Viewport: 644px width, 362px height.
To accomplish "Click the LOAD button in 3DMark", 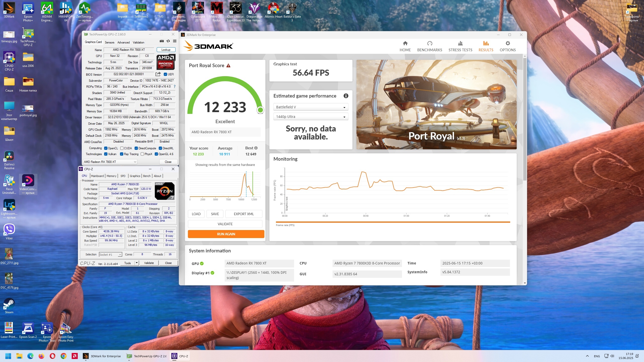I will click(x=196, y=214).
